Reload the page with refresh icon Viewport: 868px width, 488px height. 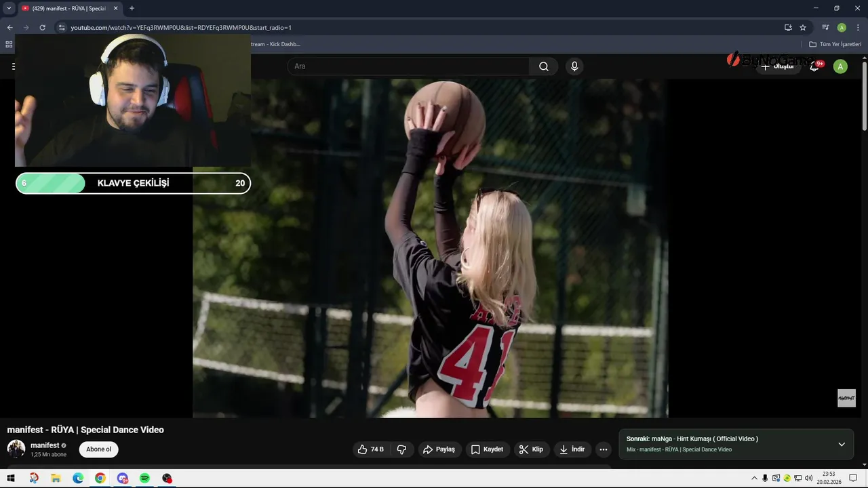click(x=42, y=28)
